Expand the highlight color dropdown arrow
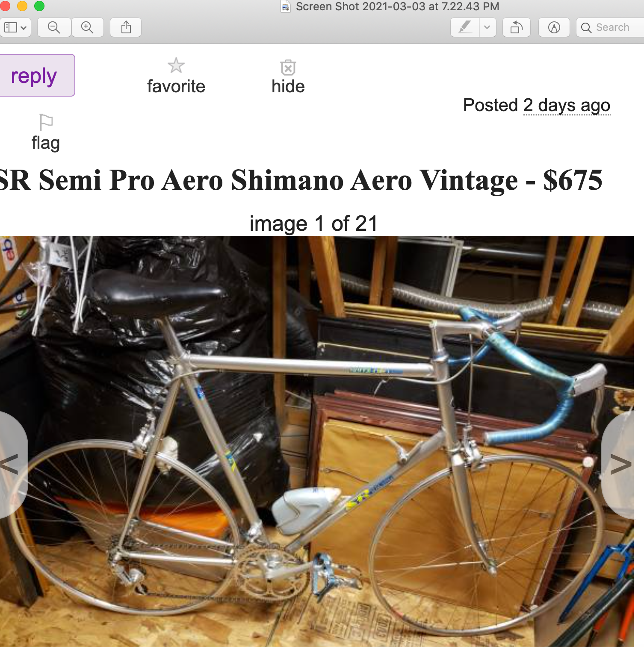The height and width of the screenshot is (647, 644). point(487,28)
